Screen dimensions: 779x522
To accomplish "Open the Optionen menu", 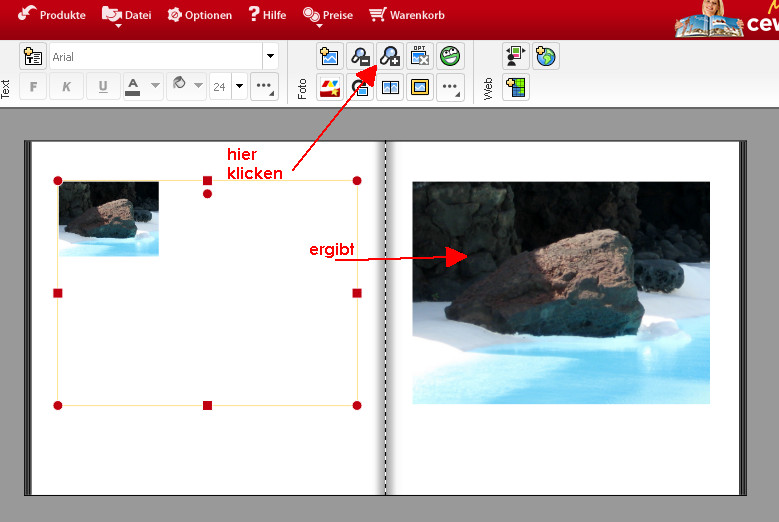I will (x=200, y=15).
